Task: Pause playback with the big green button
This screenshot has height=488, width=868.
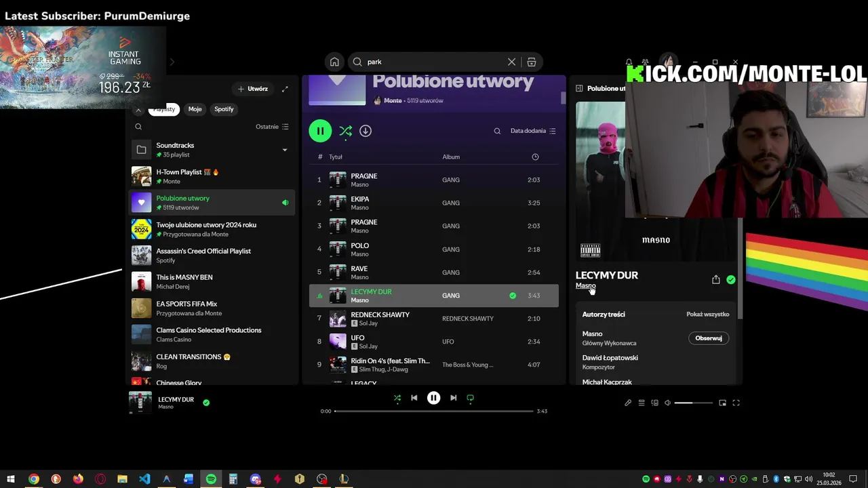Action: coord(320,131)
